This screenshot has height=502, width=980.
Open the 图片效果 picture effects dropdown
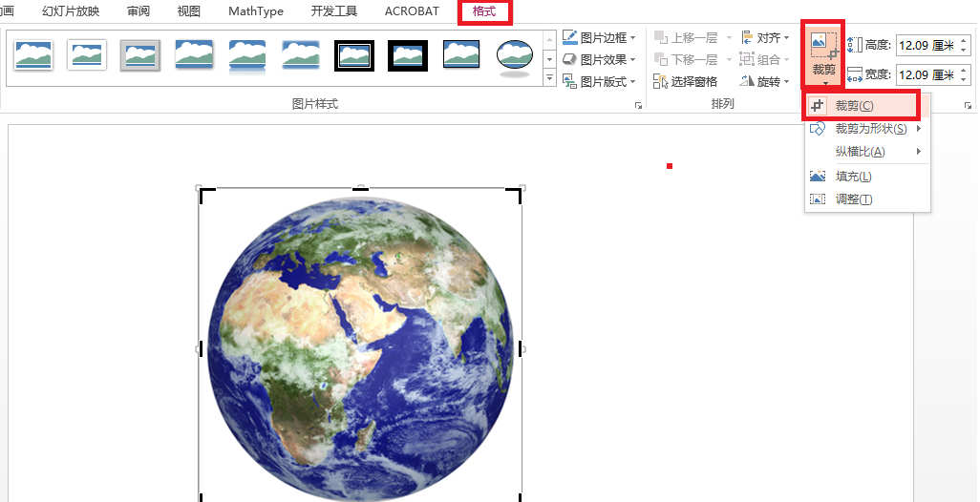[599, 60]
